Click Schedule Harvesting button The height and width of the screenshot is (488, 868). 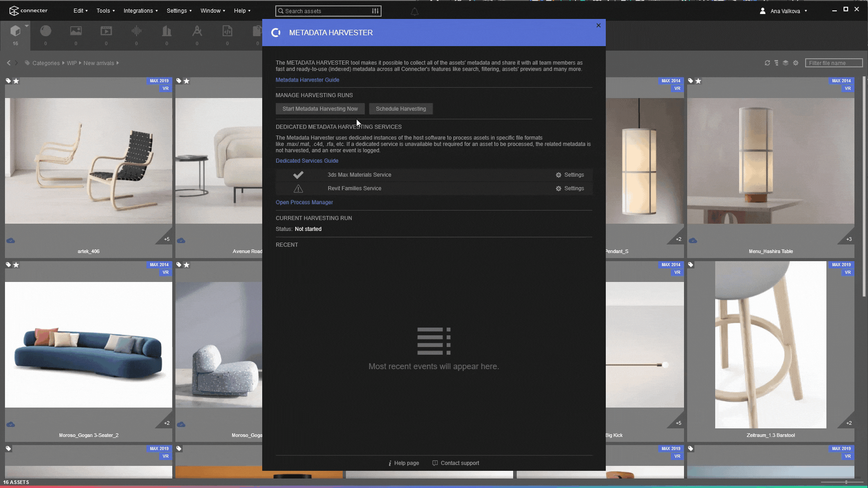[x=401, y=109]
